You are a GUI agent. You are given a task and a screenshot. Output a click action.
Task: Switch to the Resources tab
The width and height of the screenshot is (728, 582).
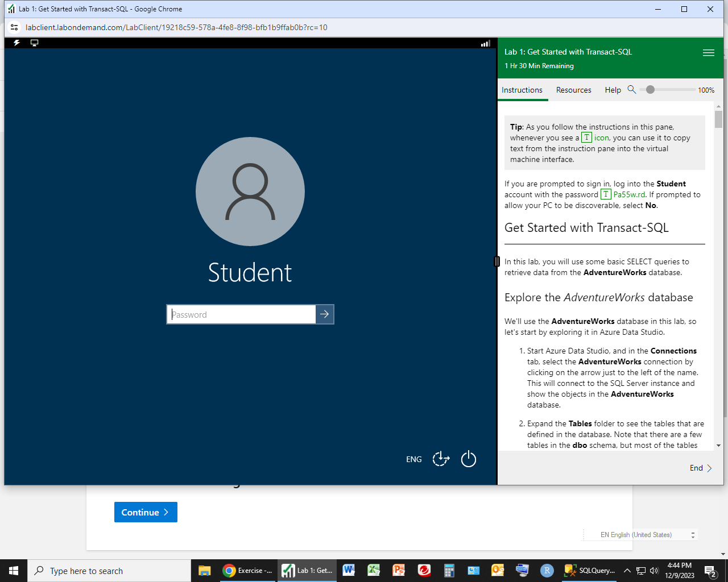pos(573,90)
